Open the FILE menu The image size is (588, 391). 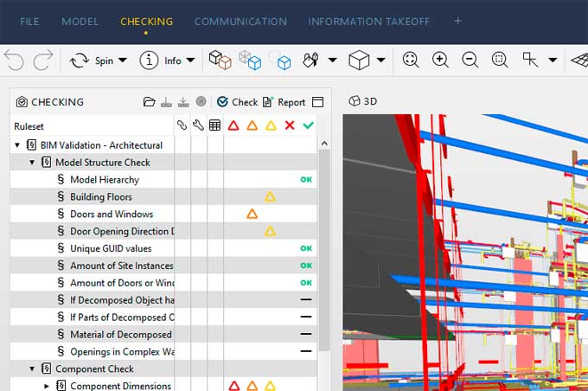click(29, 22)
